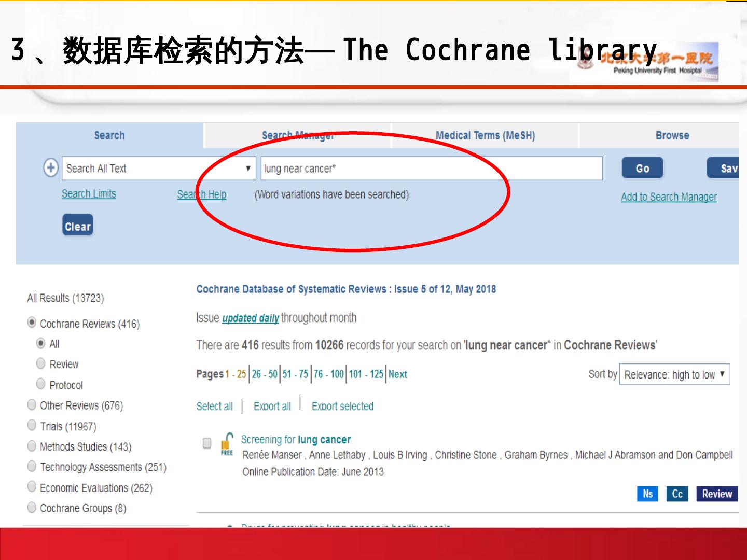
Task: Go to results page 51 - 75
Action: (295, 374)
